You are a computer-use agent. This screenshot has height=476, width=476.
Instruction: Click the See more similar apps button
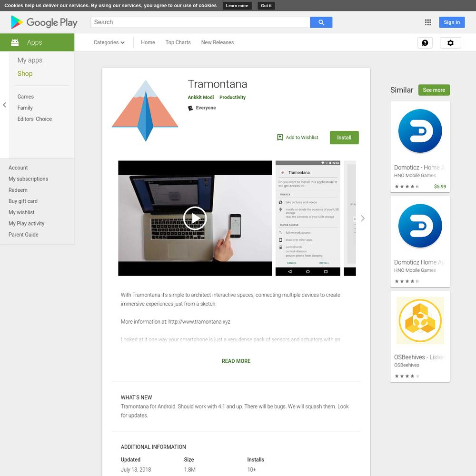pyautogui.click(x=434, y=90)
